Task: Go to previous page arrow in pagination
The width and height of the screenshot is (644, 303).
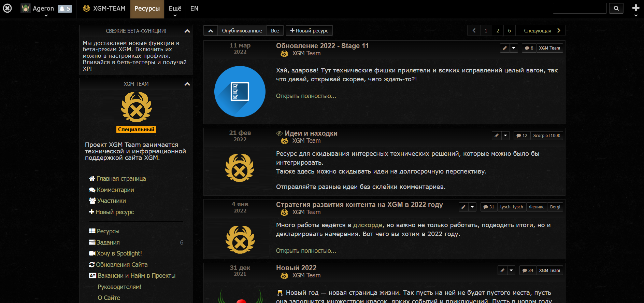Action: 474,30
